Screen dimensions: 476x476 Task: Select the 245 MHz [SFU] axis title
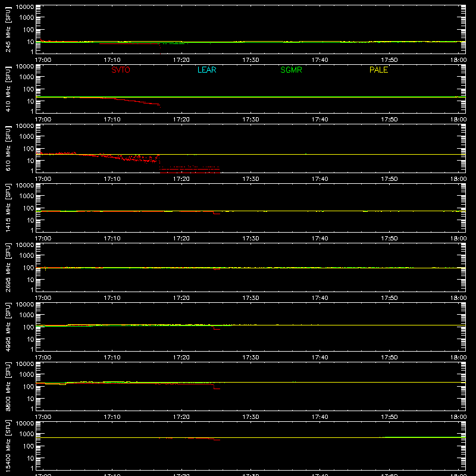(8, 29)
